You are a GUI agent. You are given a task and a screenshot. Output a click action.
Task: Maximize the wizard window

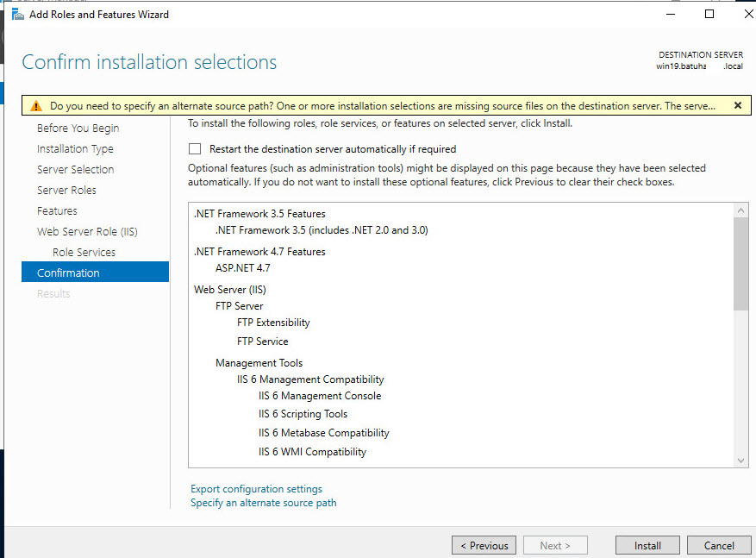(709, 14)
